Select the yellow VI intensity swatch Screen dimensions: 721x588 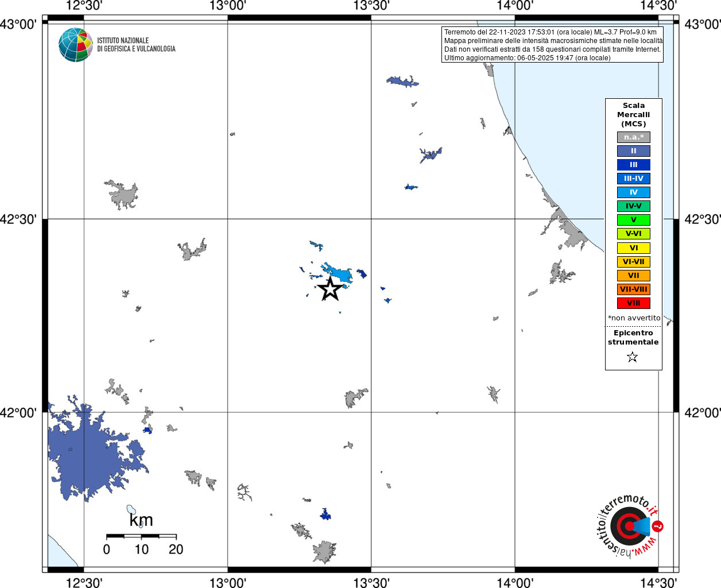[634, 248]
